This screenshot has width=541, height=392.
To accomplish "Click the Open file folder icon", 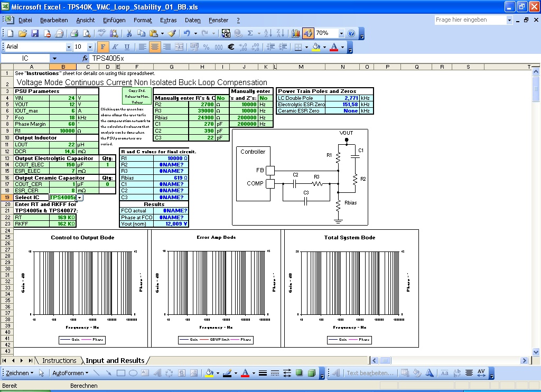I will (x=22, y=33).
